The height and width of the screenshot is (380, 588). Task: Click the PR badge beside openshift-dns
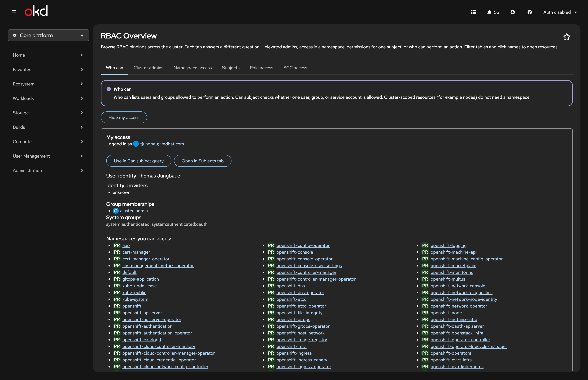271,286
